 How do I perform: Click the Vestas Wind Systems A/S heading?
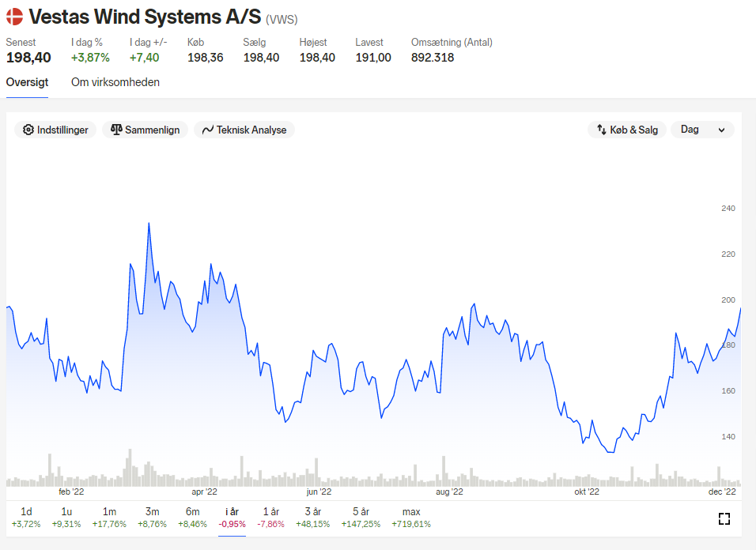click(145, 17)
